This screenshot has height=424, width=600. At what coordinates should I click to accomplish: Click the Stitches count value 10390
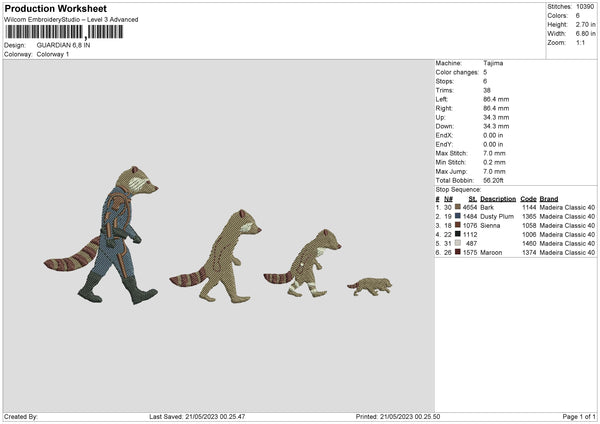click(585, 7)
